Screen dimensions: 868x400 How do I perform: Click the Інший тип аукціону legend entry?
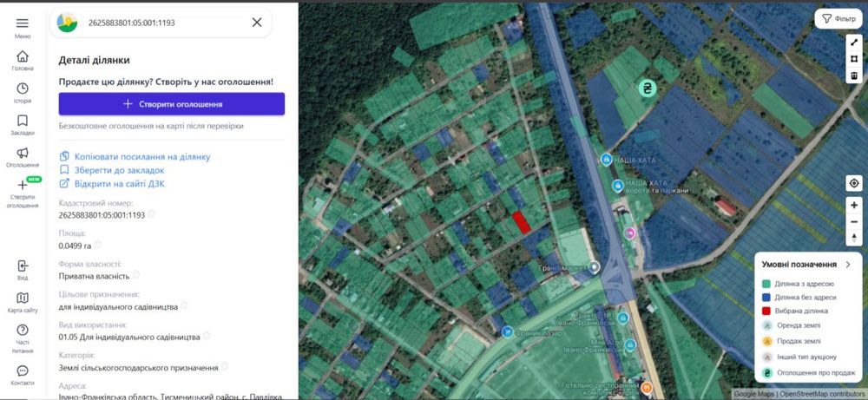[799, 357]
